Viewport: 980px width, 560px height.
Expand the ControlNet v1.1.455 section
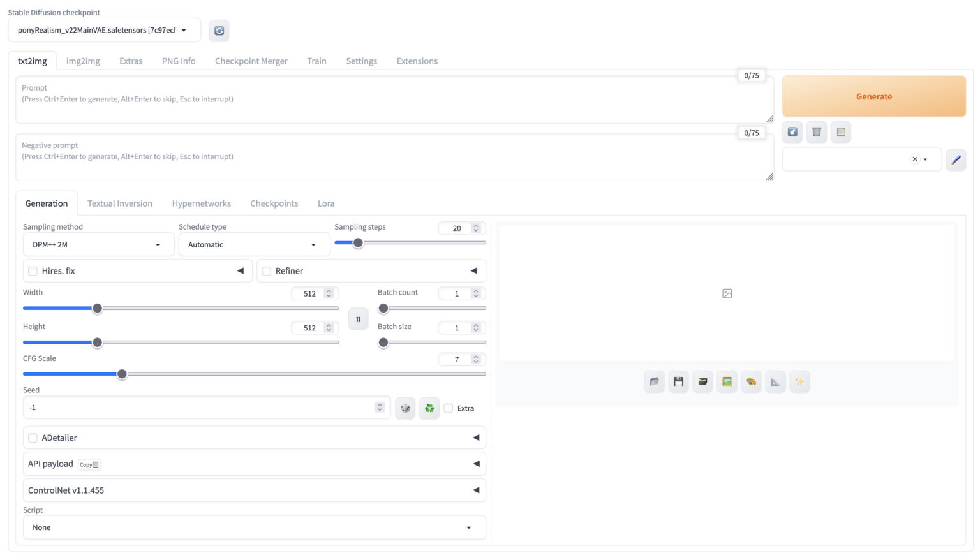475,490
